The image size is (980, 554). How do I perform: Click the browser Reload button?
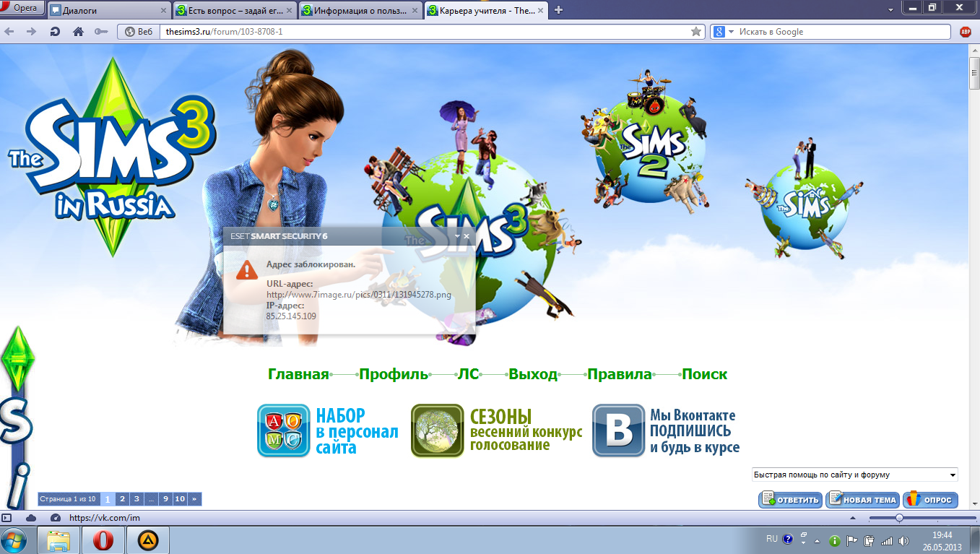coord(55,32)
